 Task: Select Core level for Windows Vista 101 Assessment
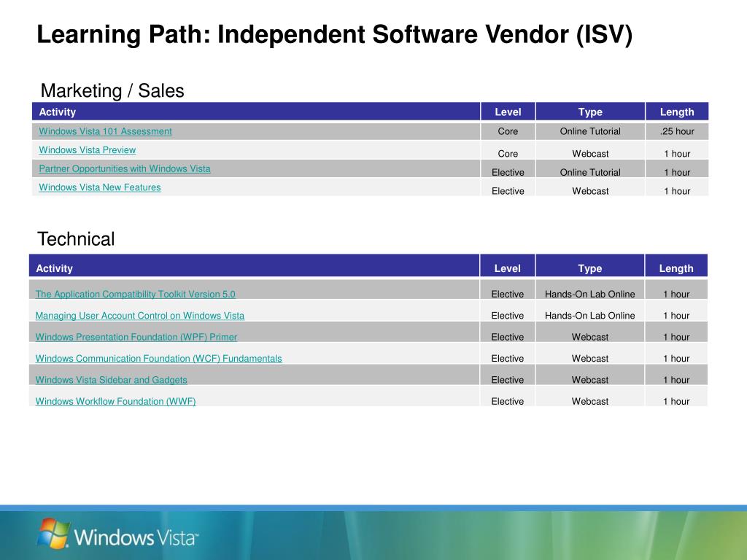508,131
